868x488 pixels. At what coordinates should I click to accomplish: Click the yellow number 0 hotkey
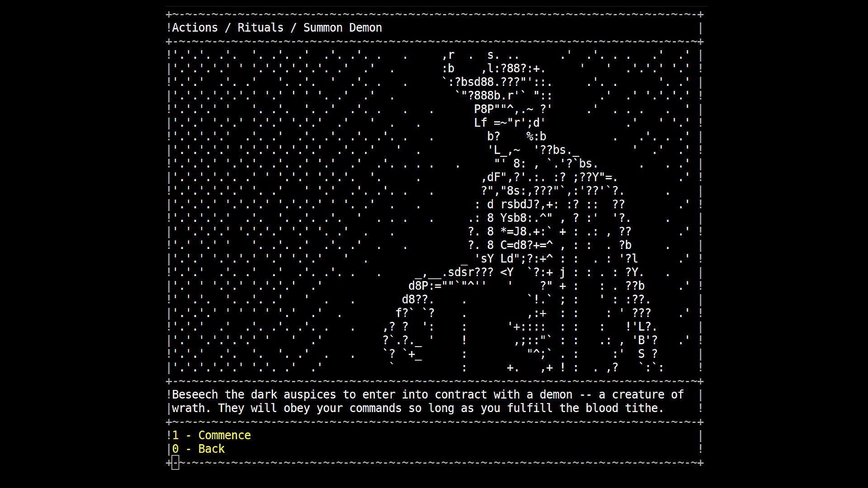[175, 449]
